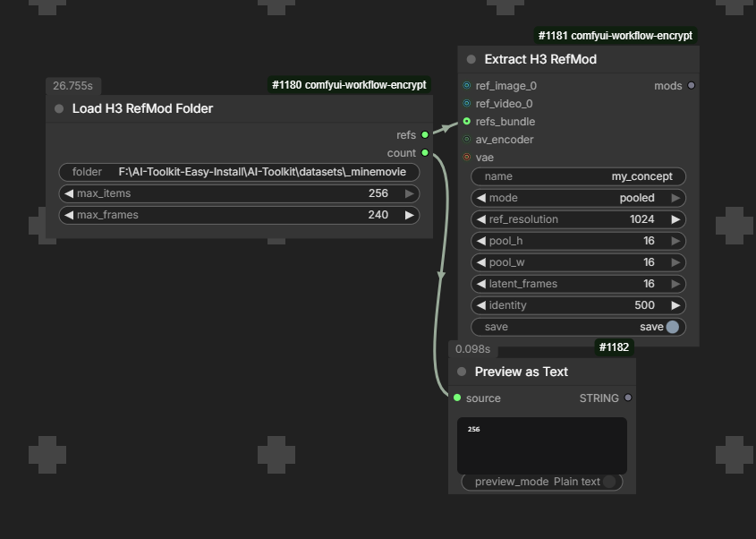756x539 pixels.
Task: Click the 26.755s execution time label
Action: (72, 86)
